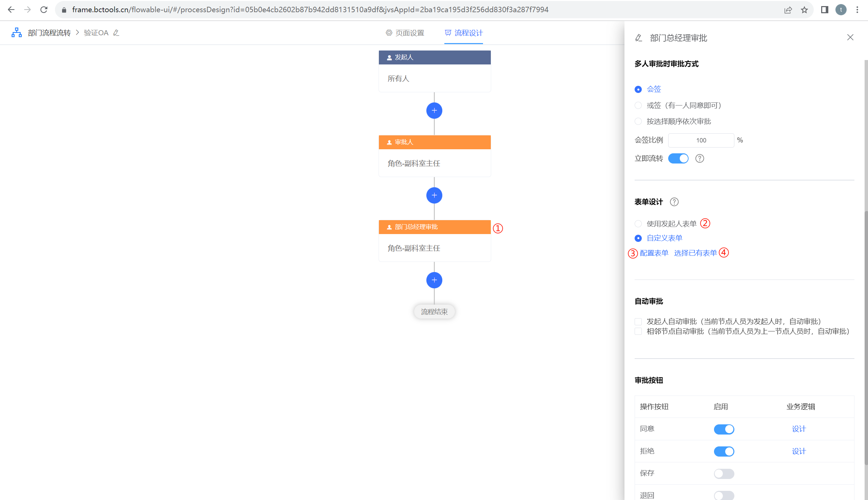The width and height of the screenshot is (868, 500).
Task: Enable the 保存 button toggle
Action: coord(724,474)
